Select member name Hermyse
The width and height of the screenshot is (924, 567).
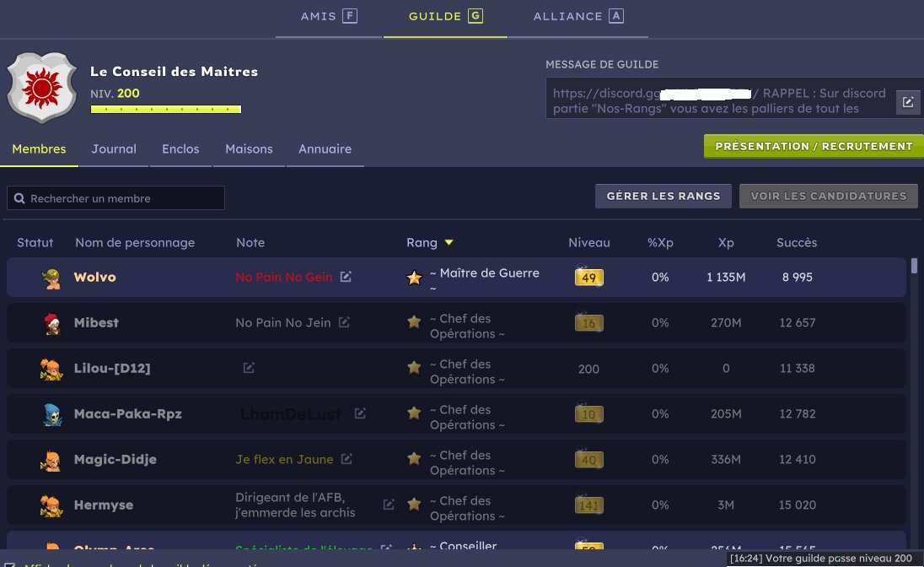[x=103, y=505]
